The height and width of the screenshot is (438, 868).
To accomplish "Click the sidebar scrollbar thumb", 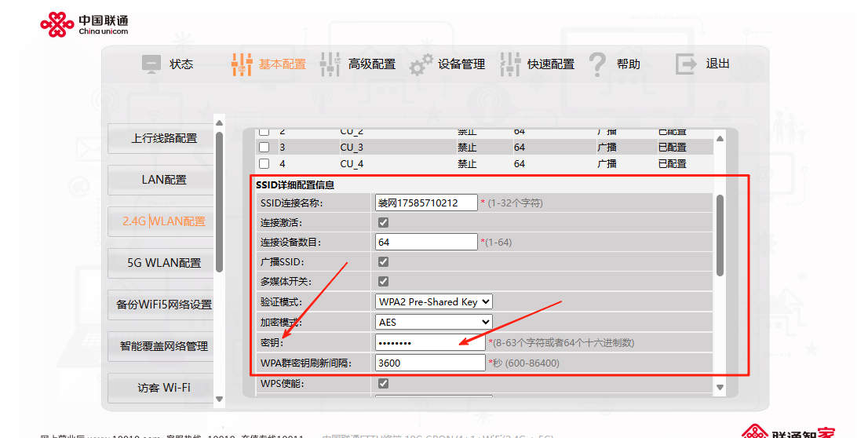I will (x=219, y=202).
